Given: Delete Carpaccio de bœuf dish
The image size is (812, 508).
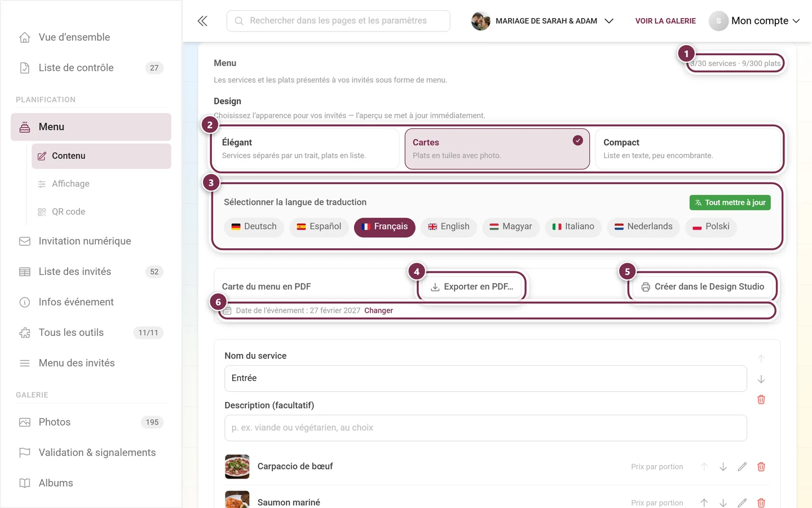Looking at the screenshot, I should pos(761,467).
